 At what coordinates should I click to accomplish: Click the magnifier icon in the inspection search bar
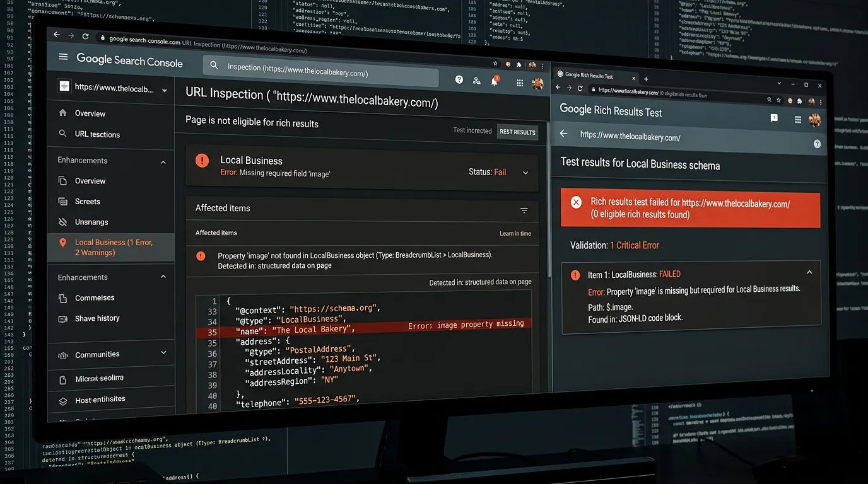pyautogui.click(x=214, y=66)
